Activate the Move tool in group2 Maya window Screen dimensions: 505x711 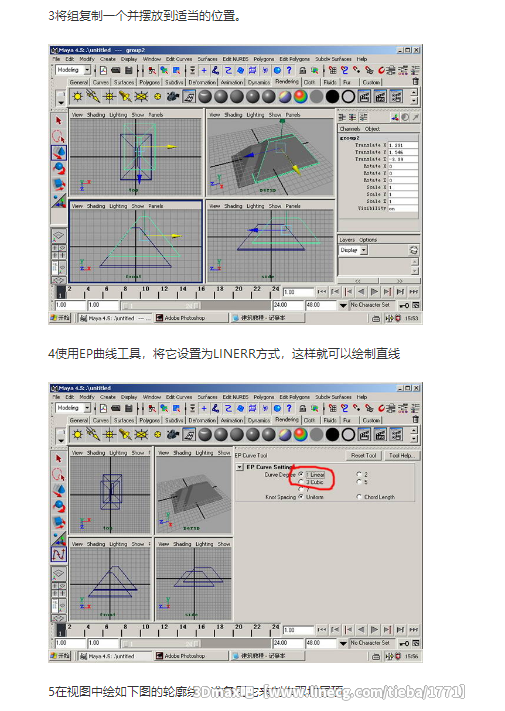point(58,152)
